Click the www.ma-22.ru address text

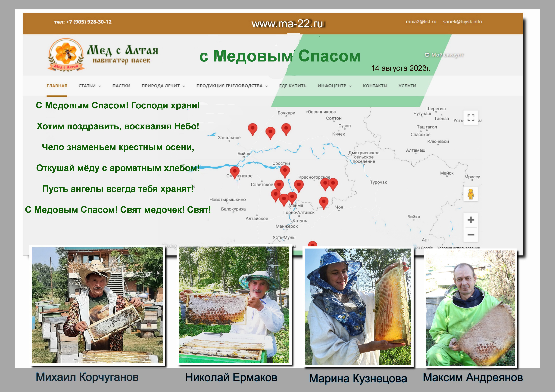pos(287,24)
